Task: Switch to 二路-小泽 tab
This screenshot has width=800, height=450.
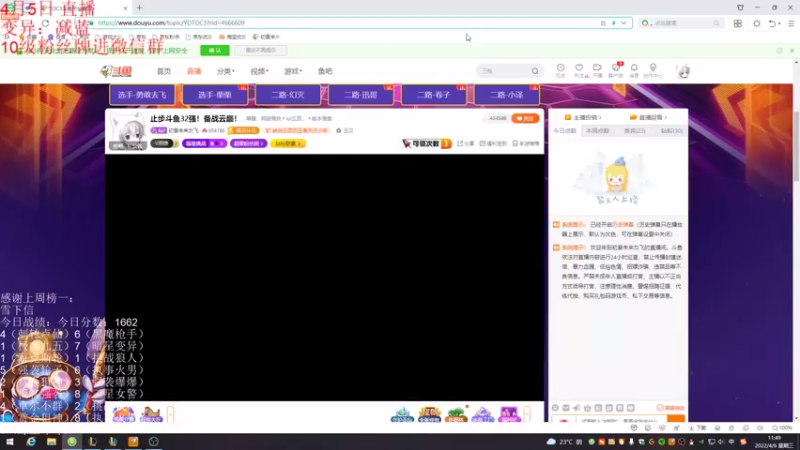Action: tap(507, 95)
